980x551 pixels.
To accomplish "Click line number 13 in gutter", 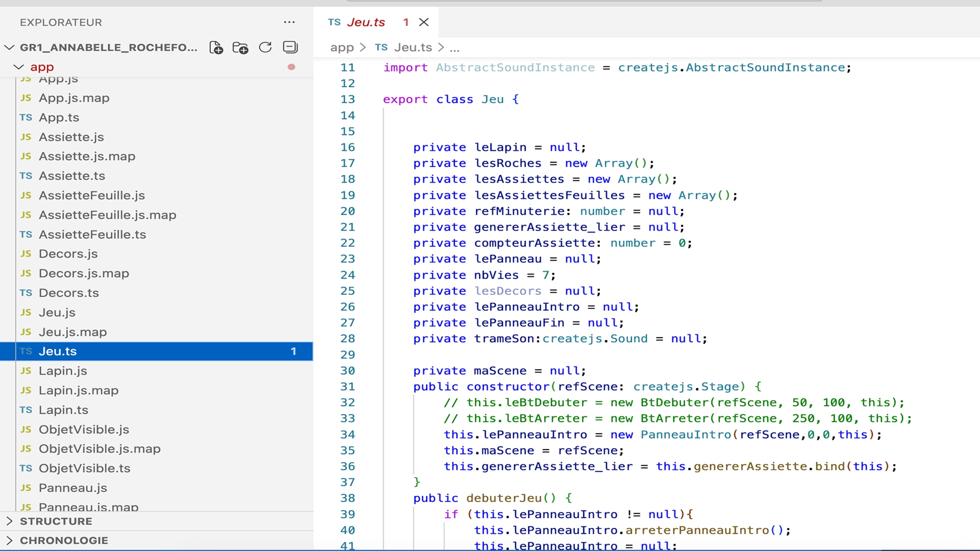I will pos(348,99).
